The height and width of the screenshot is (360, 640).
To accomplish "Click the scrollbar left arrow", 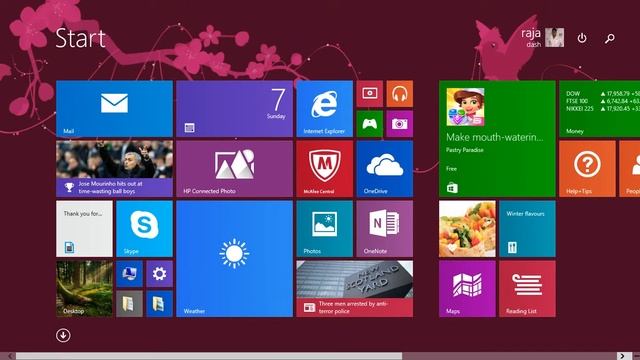I will coord(10,356).
